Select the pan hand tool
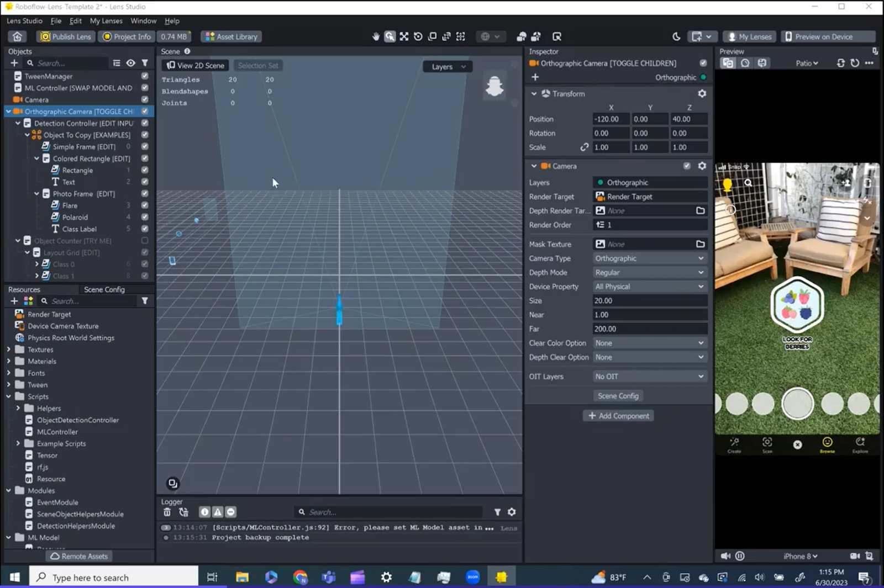The image size is (884, 588). coord(376,36)
